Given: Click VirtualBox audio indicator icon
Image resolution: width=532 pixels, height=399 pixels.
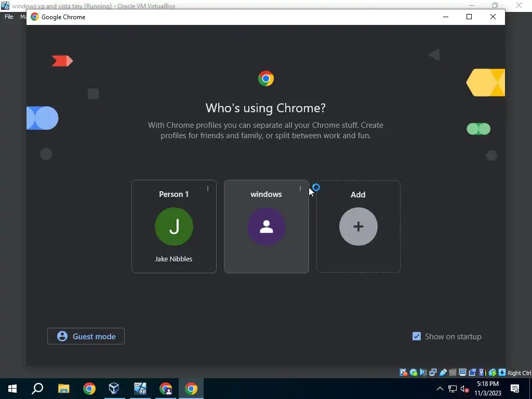Looking at the screenshot, I should 423,373.
